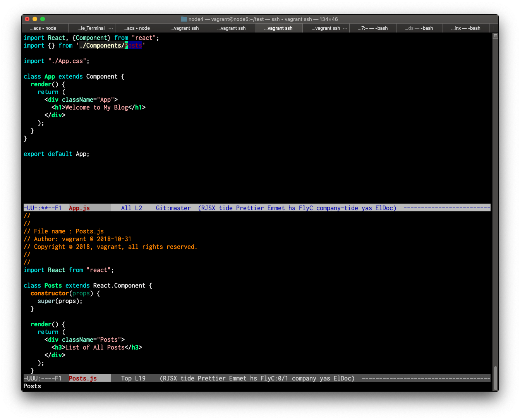520x420 pixels.
Task: Click the plus button to open a new tab
Action: pos(494,28)
